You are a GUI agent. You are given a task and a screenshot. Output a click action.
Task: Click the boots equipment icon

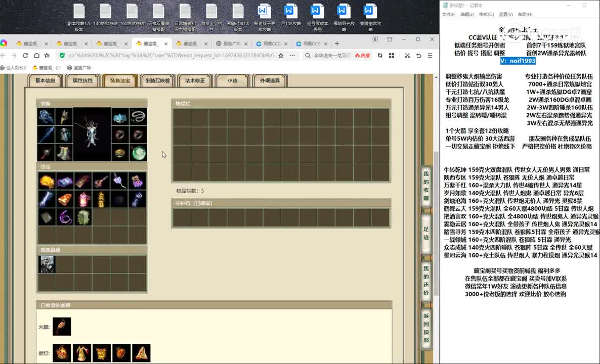tap(64, 153)
